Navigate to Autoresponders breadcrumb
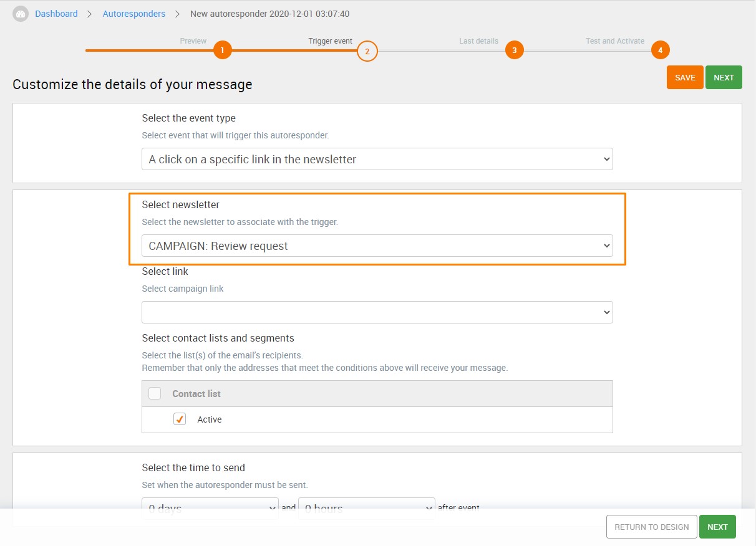The width and height of the screenshot is (756, 546). click(134, 14)
